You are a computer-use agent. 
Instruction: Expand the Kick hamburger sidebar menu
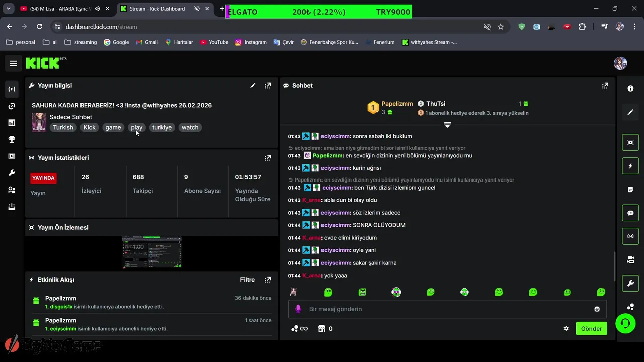click(14, 63)
